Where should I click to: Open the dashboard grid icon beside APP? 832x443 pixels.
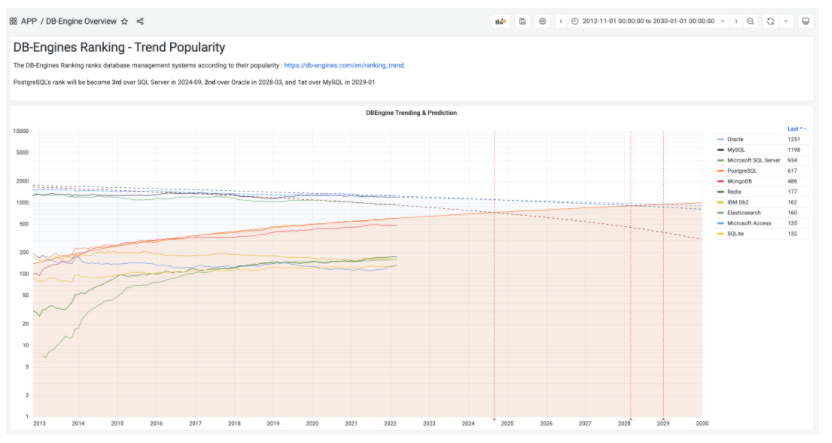13,20
